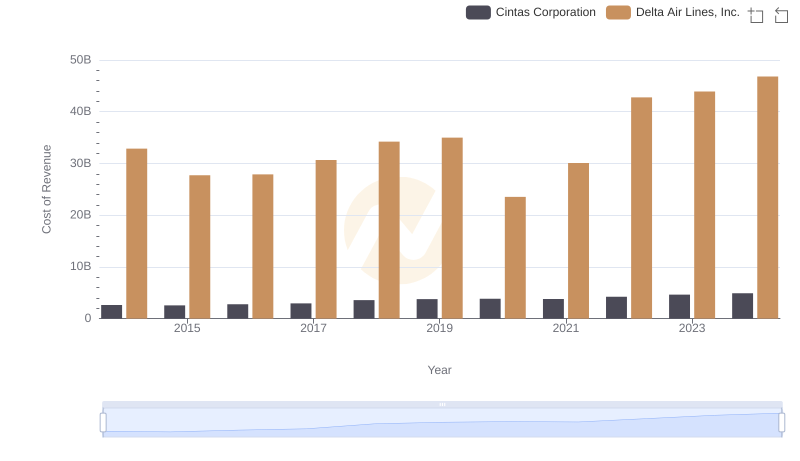Select Cintas Corporation 2023 bar

(x=680, y=306)
